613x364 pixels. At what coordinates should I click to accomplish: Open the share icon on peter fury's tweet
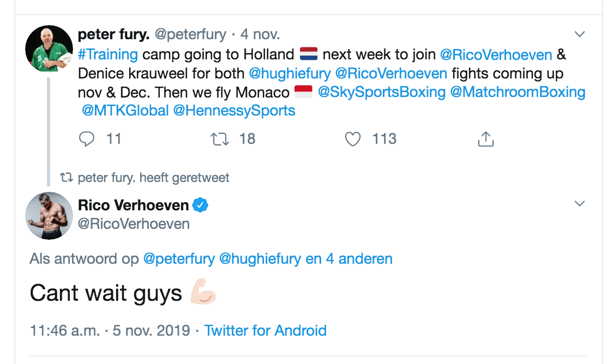coord(485,139)
